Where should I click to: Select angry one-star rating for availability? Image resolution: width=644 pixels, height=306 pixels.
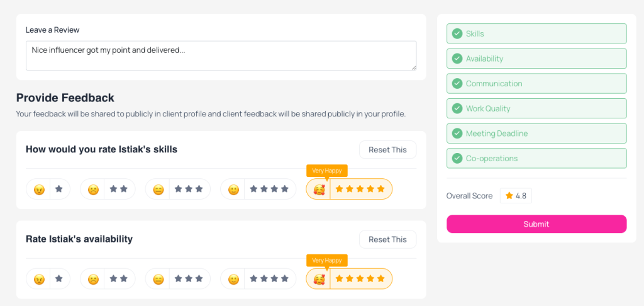48,279
